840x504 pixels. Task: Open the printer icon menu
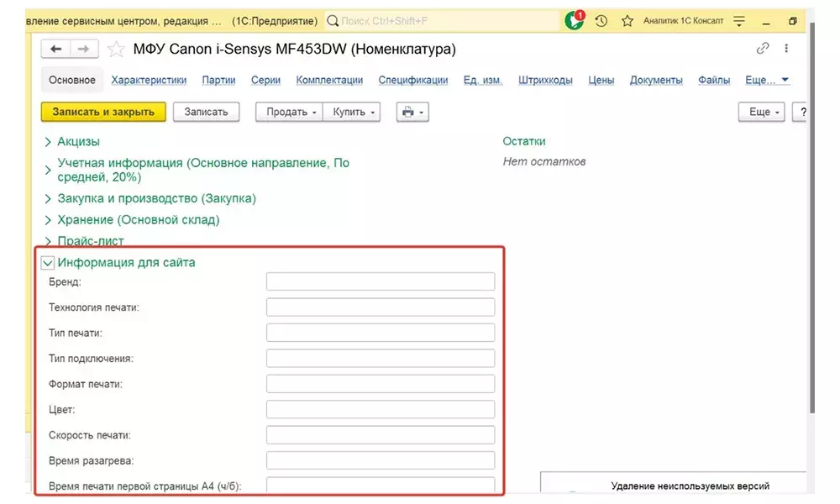coord(407,111)
